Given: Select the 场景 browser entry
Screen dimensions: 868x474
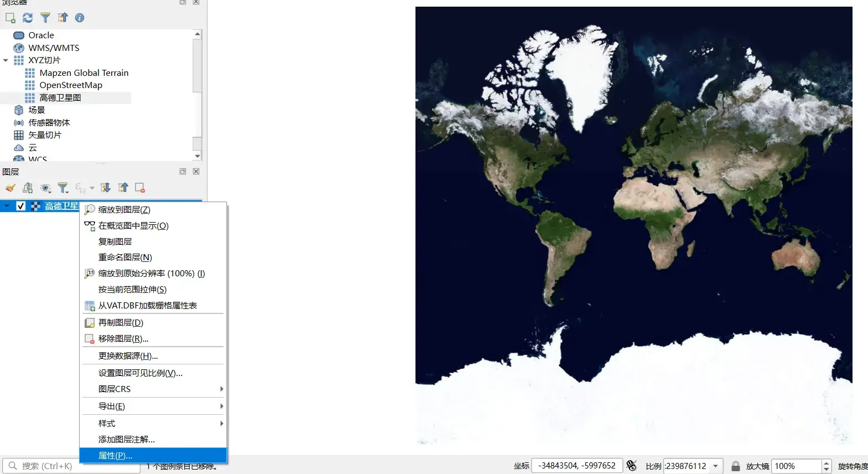Looking at the screenshot, I should (x=37, y=110).
